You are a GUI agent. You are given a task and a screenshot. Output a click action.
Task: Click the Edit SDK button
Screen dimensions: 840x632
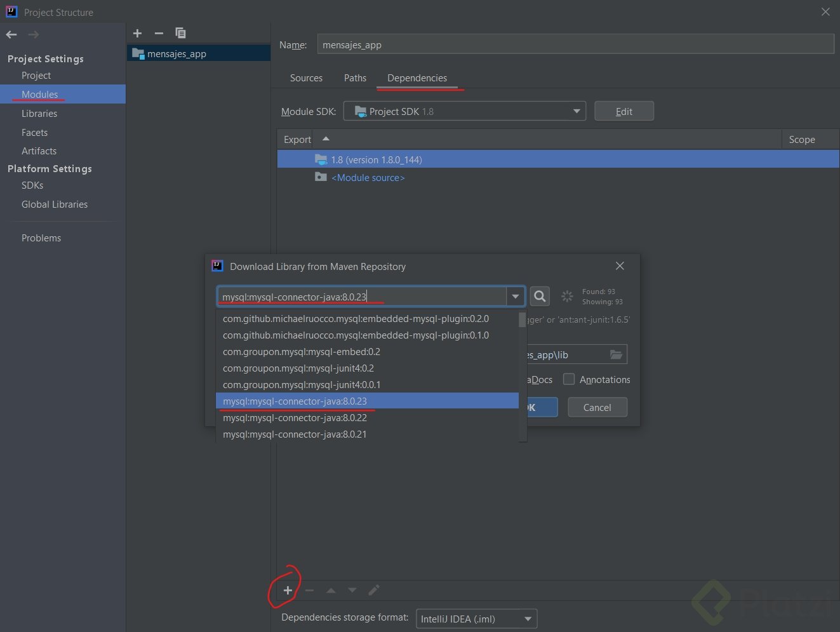click(624, 111)
